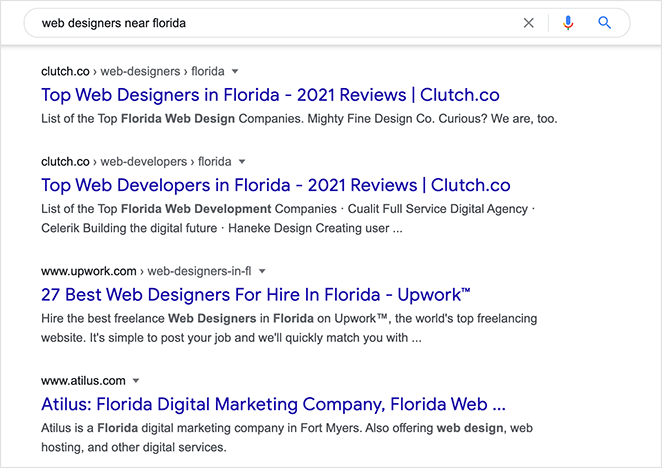Open 'Top Web Designers in Florida' Clutch result

(270, 95)
